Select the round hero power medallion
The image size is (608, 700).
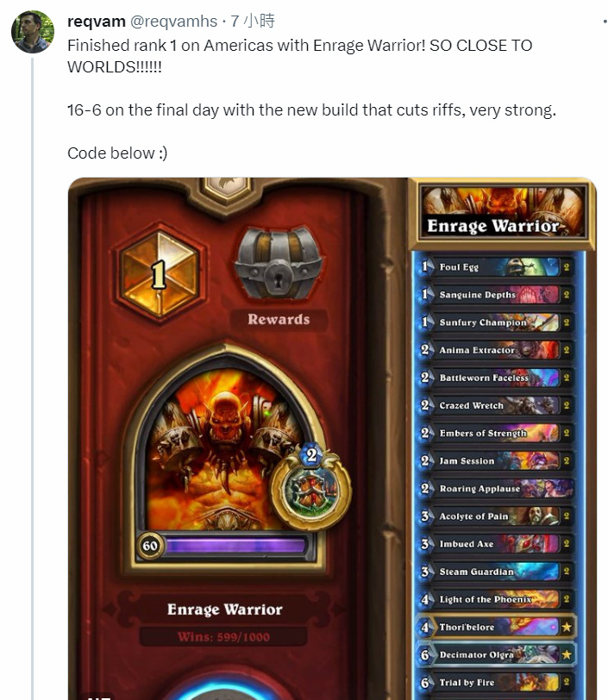point(311,487)
